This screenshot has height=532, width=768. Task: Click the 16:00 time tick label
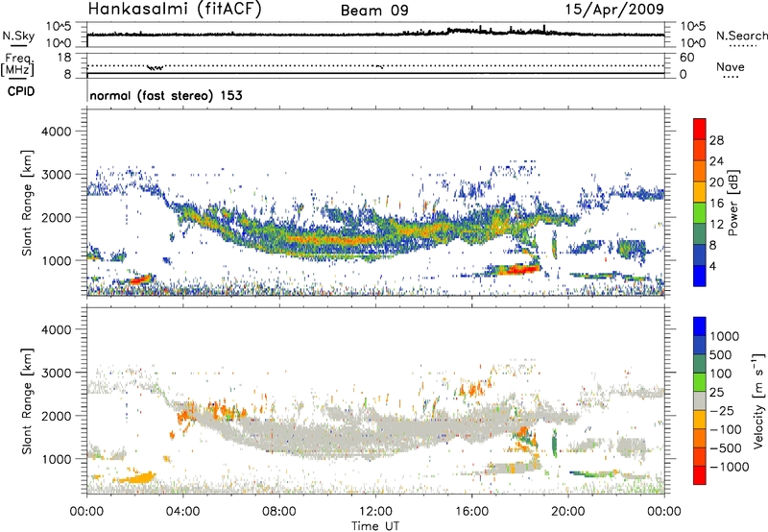click(x=471, y=512)
